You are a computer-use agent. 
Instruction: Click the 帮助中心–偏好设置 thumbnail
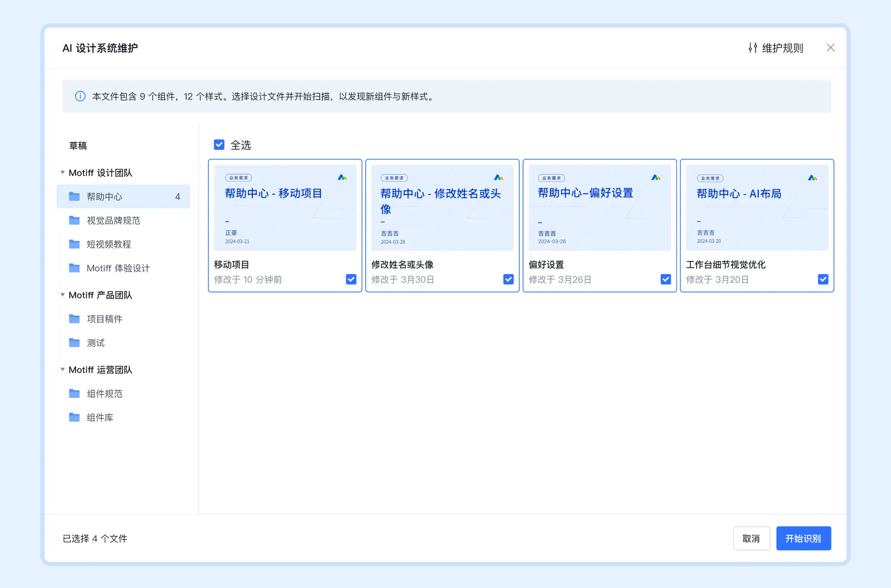[x=600, y=207]
